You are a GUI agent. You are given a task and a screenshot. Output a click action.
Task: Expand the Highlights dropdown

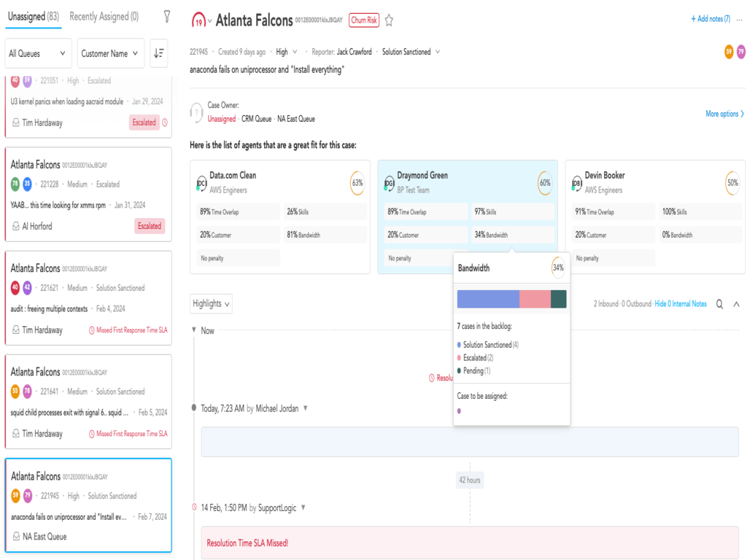pos(211,303)
